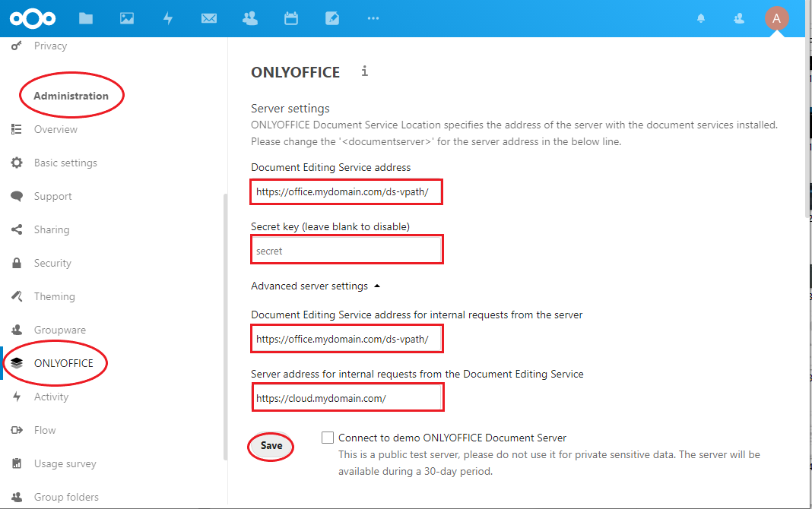Image resolution: width=812 pixels, height=509 pixels.
Task: Open the Photos app icon
Action: pyautogui.click(x=127, y=19)
